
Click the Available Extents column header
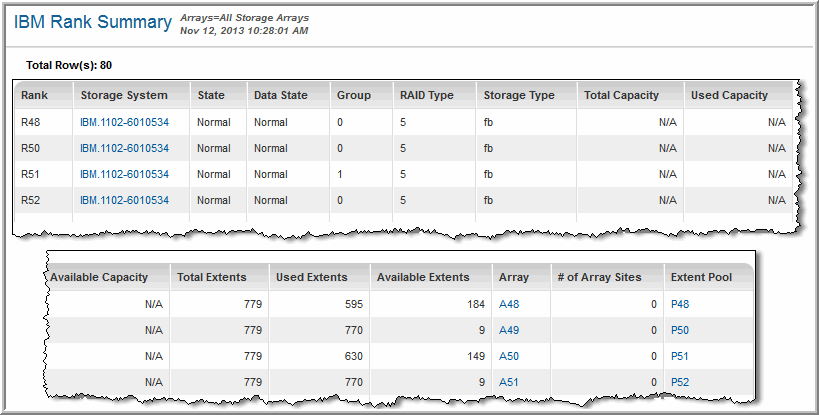[423, 276]
